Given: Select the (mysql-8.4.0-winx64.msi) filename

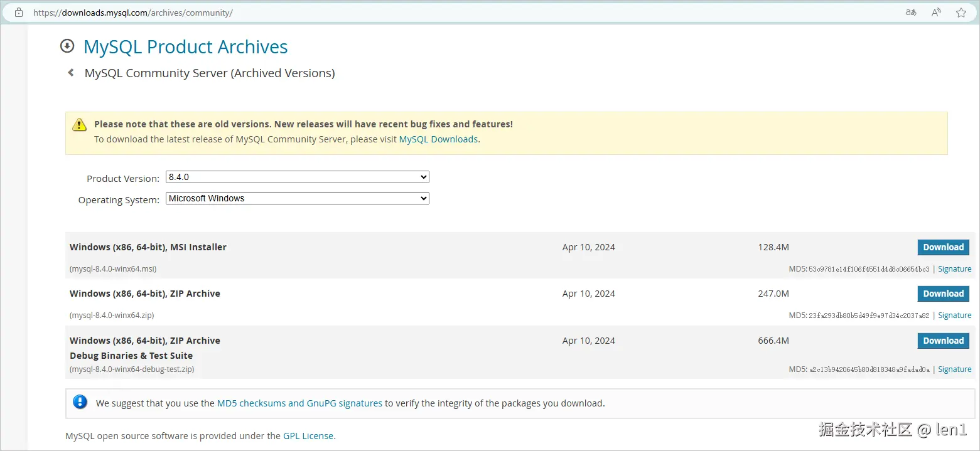Looking at the screenshot, I should click(x=113, y=269).
